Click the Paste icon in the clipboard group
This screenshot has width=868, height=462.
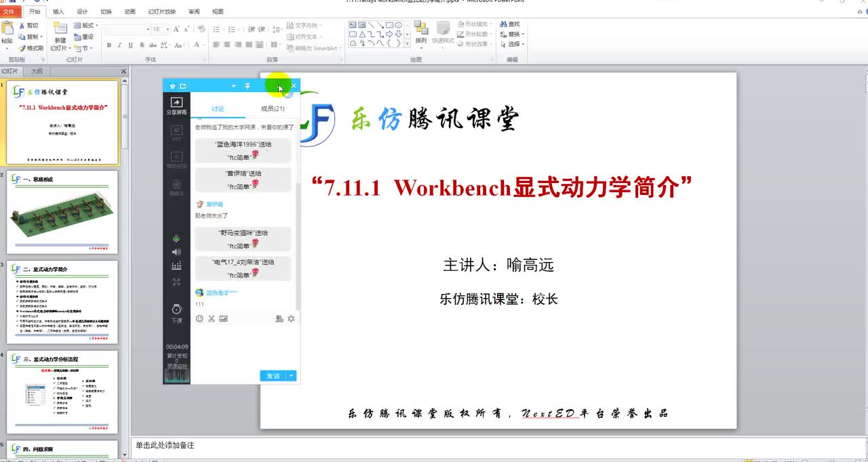[7, 28]
